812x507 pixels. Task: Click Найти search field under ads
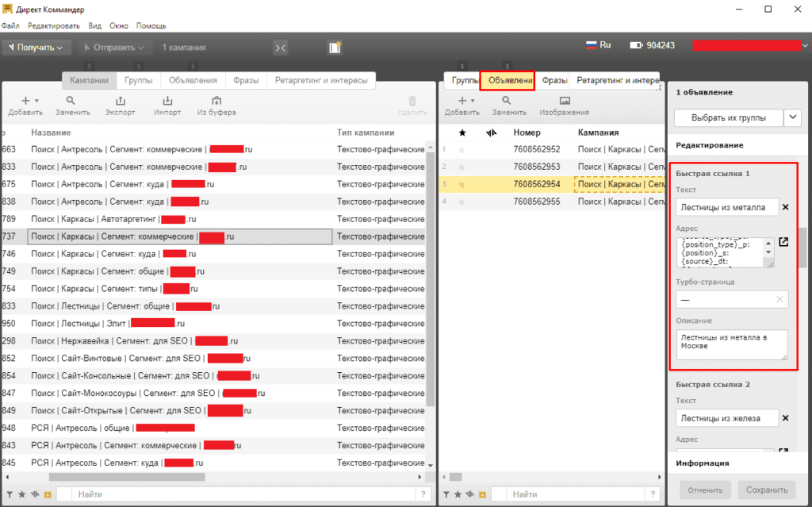click(576, 494)
